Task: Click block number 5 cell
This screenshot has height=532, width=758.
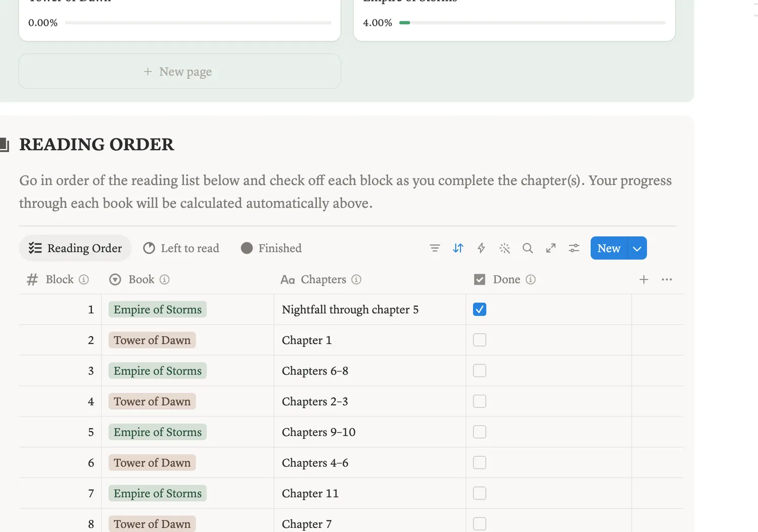Action: click(60, 432)
